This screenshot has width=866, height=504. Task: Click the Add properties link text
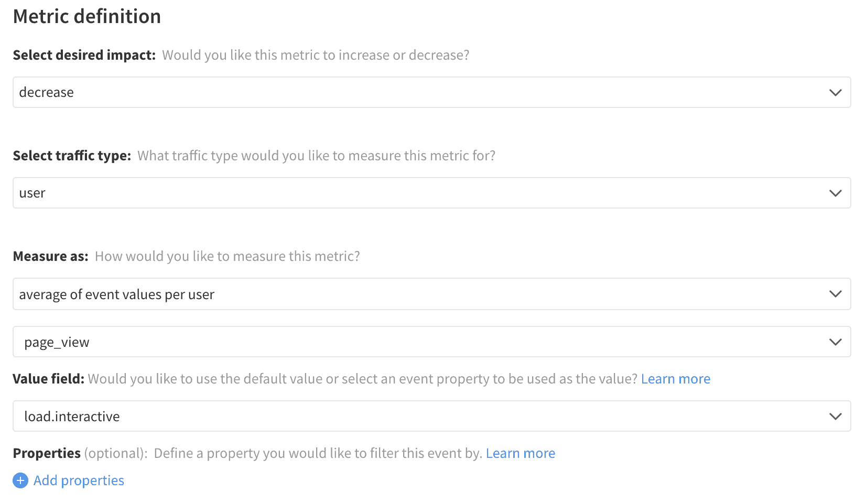pos(79,480)
